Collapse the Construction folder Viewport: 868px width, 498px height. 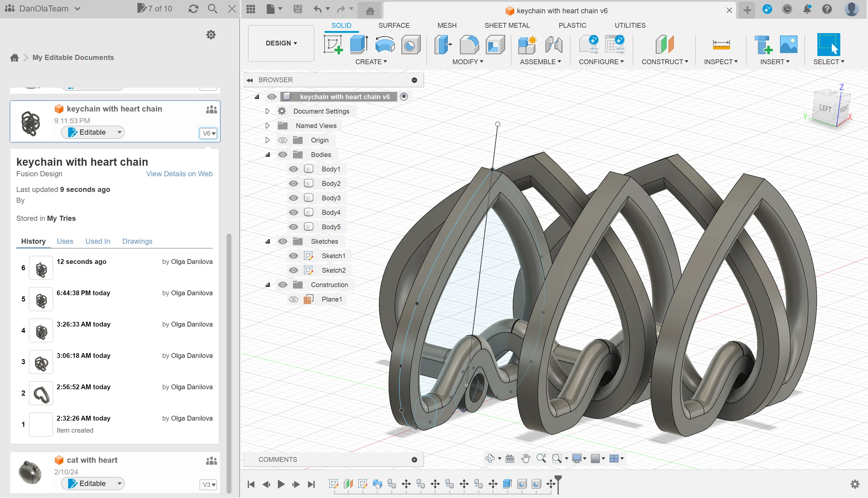coord(268,285)
